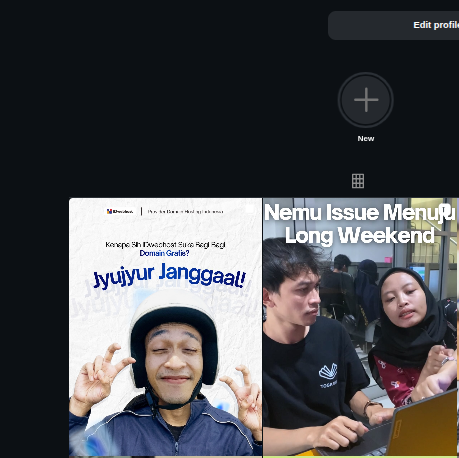Open the Nemu Issue Menuju Long Weekend post

[360, 327]
